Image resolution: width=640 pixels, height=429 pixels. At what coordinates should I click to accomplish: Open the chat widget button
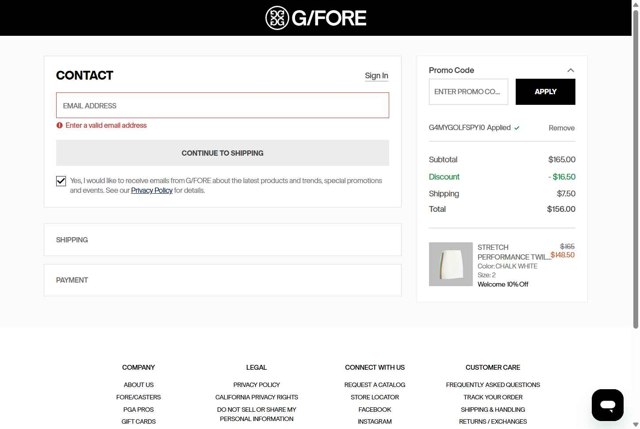coord(607,405)
